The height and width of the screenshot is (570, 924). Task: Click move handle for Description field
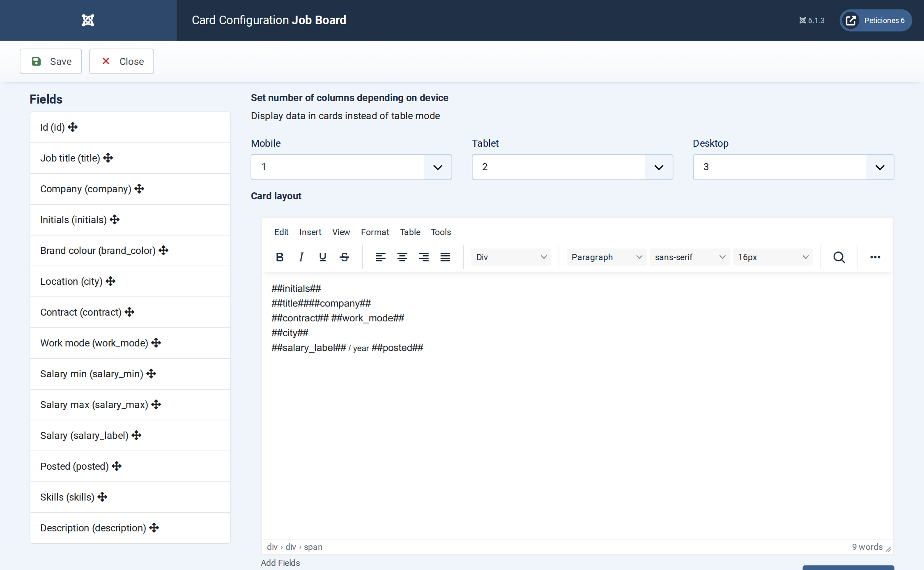pyautogui.click(x=154, y=528)
